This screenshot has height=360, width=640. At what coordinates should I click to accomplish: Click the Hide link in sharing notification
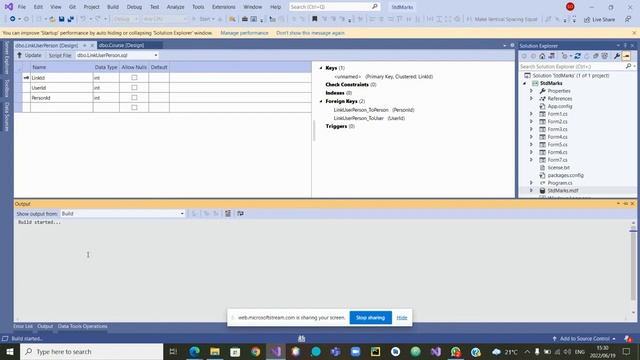(402, 318)
